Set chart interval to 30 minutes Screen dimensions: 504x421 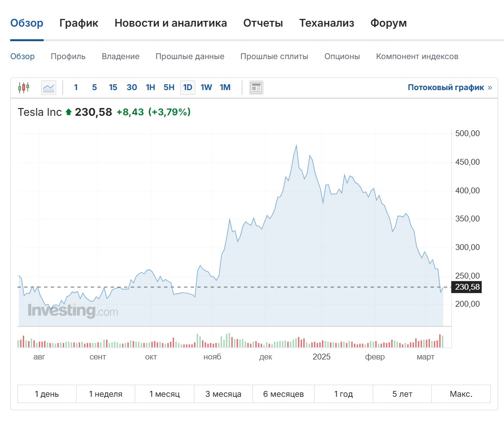(132, 87)
